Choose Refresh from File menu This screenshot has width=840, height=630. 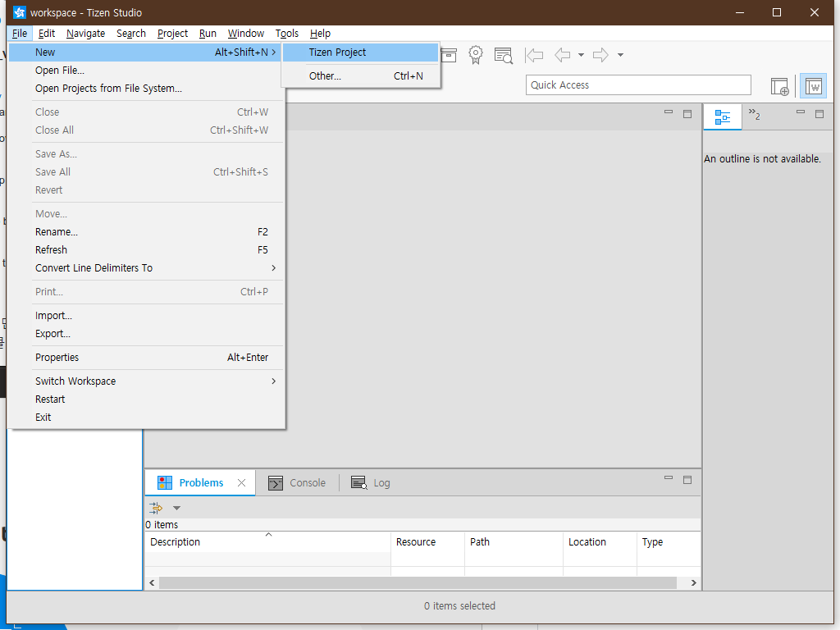[146, 250]
